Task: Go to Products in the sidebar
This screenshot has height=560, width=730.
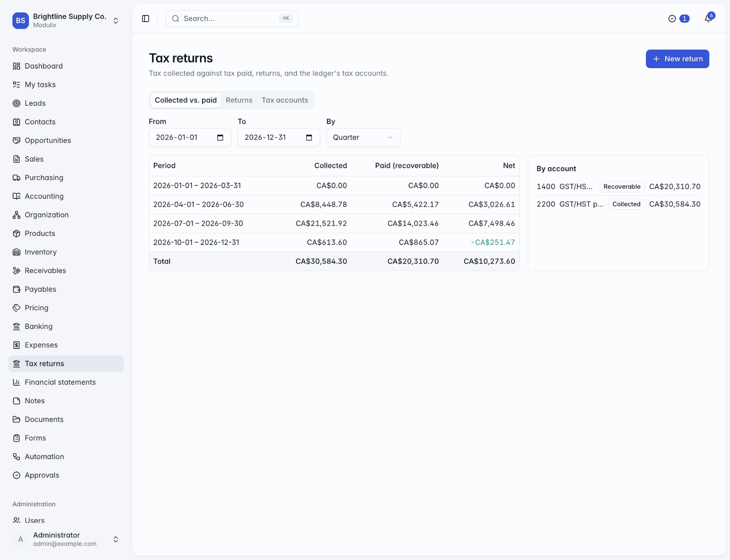Action: [x=66, y=233]
